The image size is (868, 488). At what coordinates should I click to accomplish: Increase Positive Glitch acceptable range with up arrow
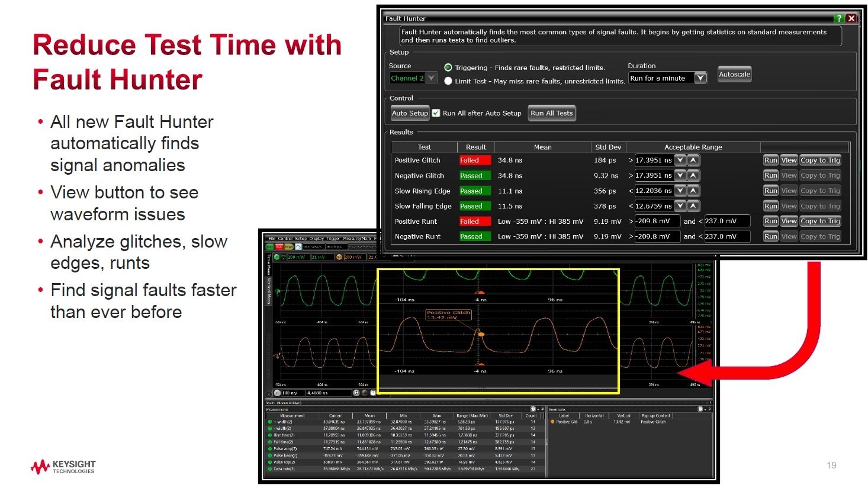click(x=693, y=160)
